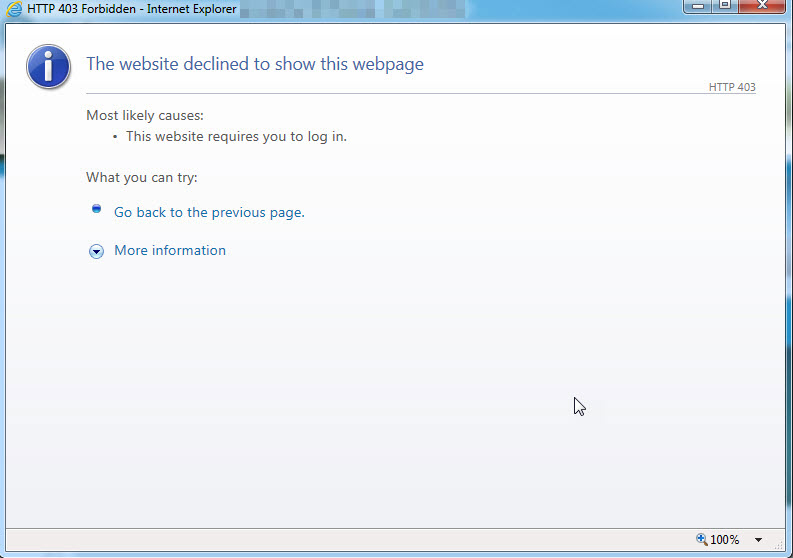This screenshot has height=558, width=793.
Task: Maximize the Internet Explorer window
Action: pyautogui.click(x=725, y=6)
